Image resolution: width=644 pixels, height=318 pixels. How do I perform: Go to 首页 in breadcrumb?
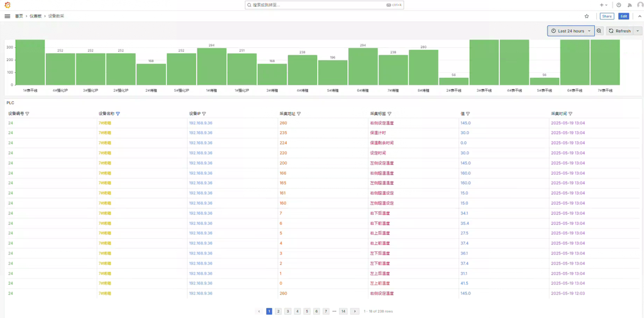[19, 16]
